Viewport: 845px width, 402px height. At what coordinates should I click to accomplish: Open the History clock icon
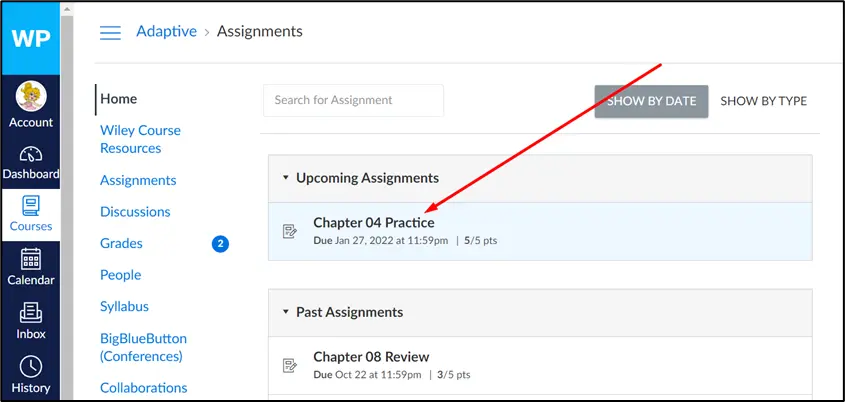[x=31, y=366]
